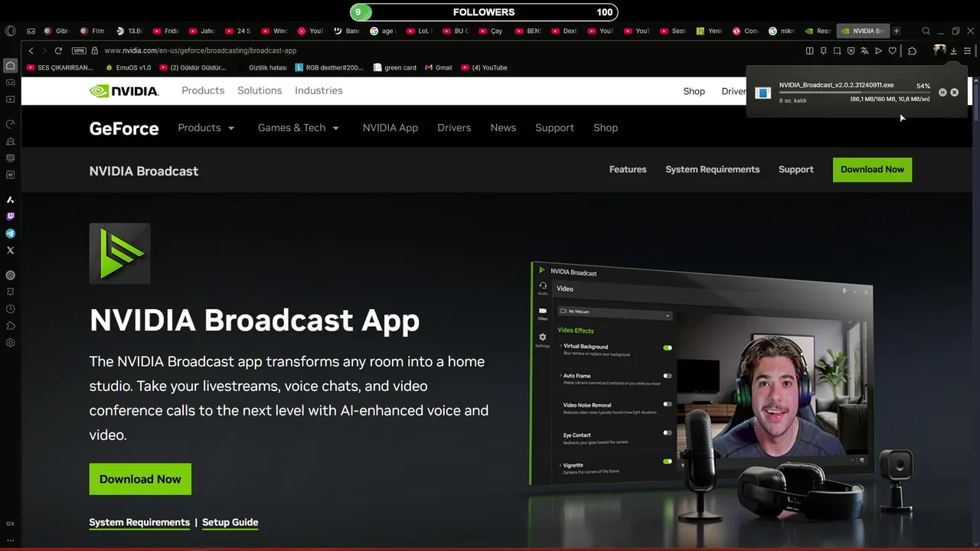This screenshot has height=551, width=980.
Task: Open Twitch in the sidebar
Action: [x=10, y=217]
